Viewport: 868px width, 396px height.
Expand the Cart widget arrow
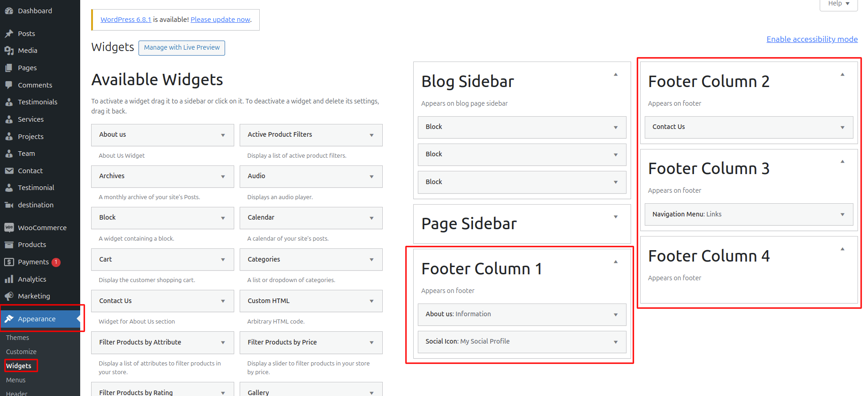pyautogui.click(x=223, y=260)
